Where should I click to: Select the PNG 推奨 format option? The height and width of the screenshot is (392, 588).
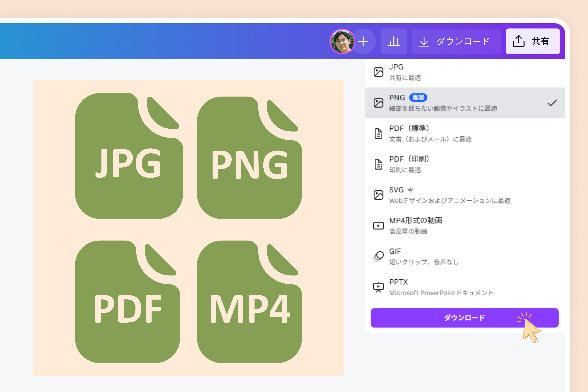(x=465, y=103)
